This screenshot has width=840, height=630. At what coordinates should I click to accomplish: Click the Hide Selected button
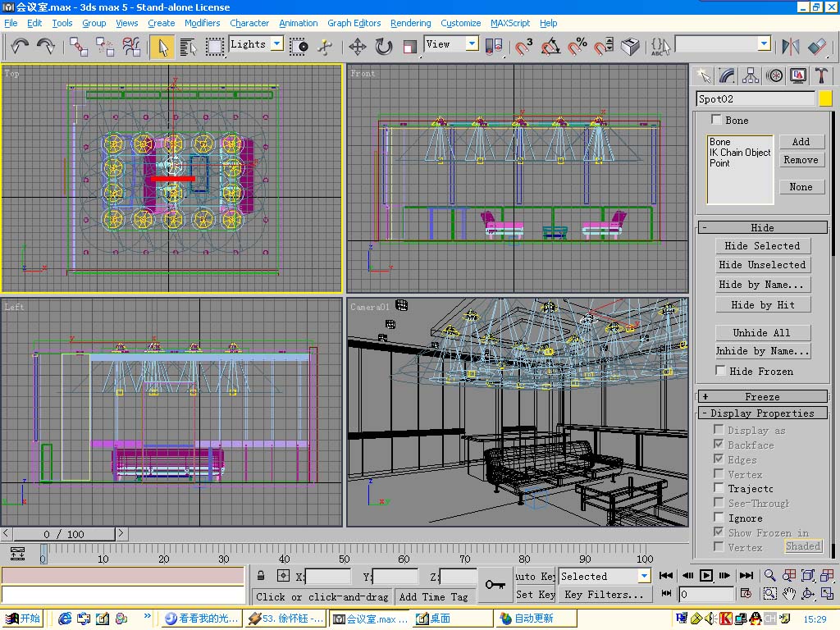coord(762,245)
